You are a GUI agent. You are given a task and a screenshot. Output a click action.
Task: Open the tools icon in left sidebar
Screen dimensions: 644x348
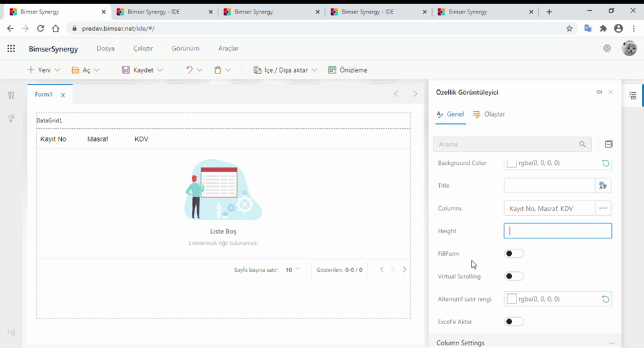[x=11, y=95]
